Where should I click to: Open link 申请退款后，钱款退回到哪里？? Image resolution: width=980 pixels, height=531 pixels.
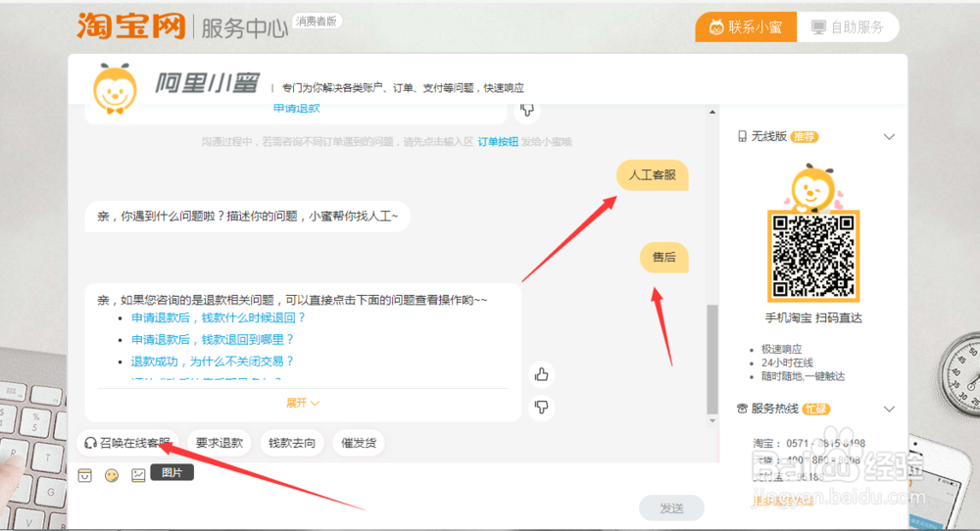[x=213, y=339]
